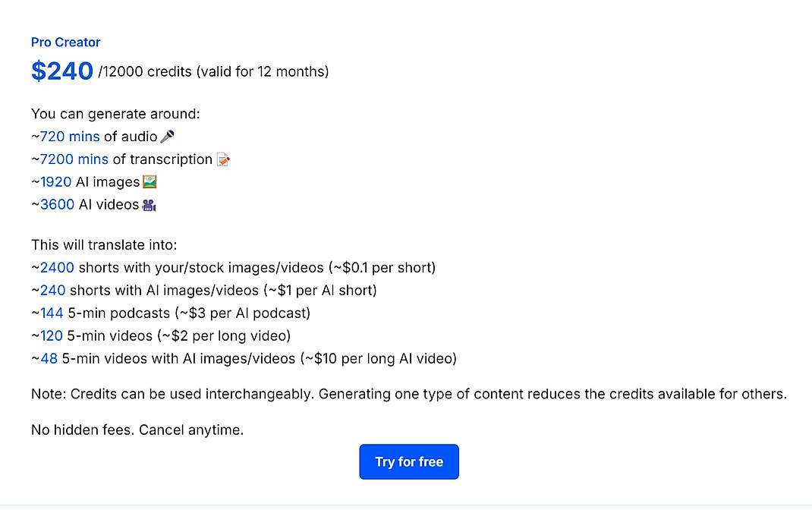This screenshot has width=812, height=510.
Task: Click the $240 price label
Action: (x=61, y=71)
